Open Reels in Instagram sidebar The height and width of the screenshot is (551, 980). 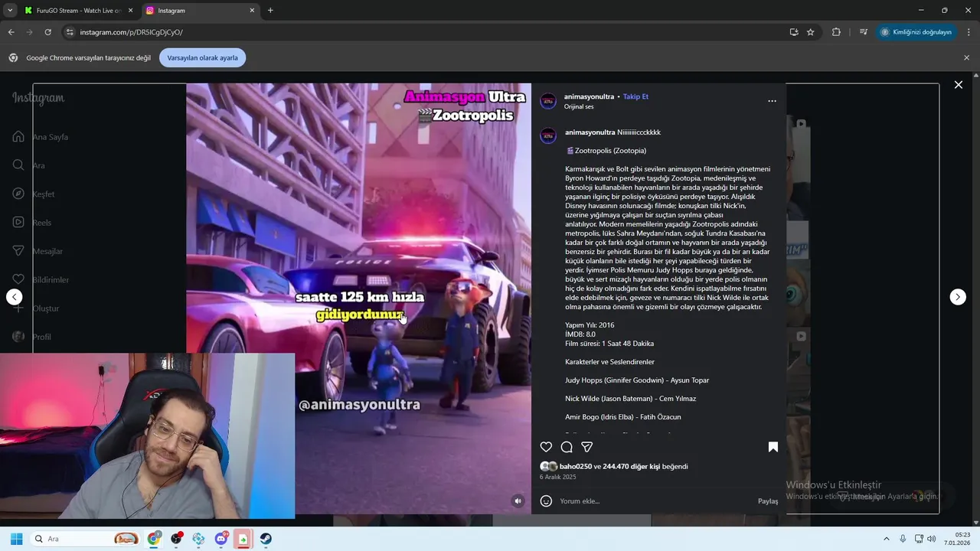(32, 223)
